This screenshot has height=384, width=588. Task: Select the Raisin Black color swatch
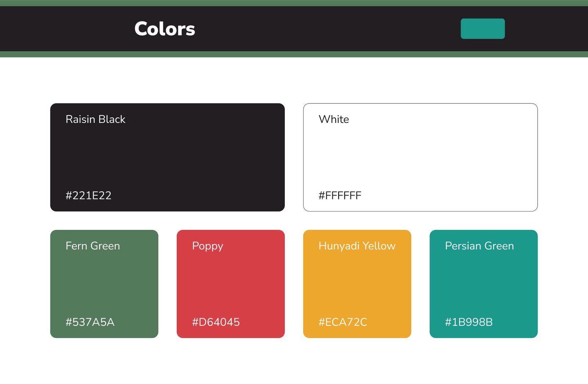click(167, 157)
